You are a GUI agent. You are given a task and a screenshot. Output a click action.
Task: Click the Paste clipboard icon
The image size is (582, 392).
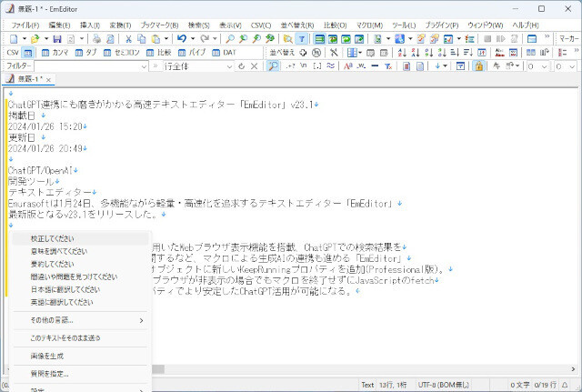[x=156, y=38]
